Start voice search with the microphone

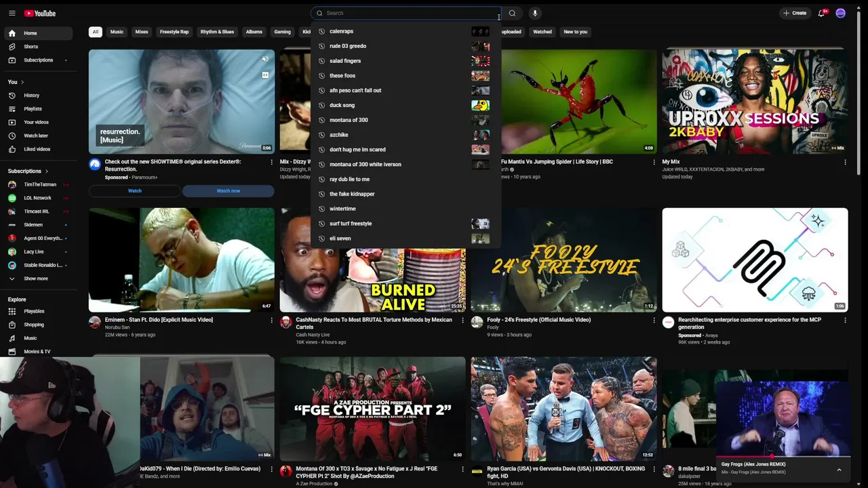(x=534, y=13)
